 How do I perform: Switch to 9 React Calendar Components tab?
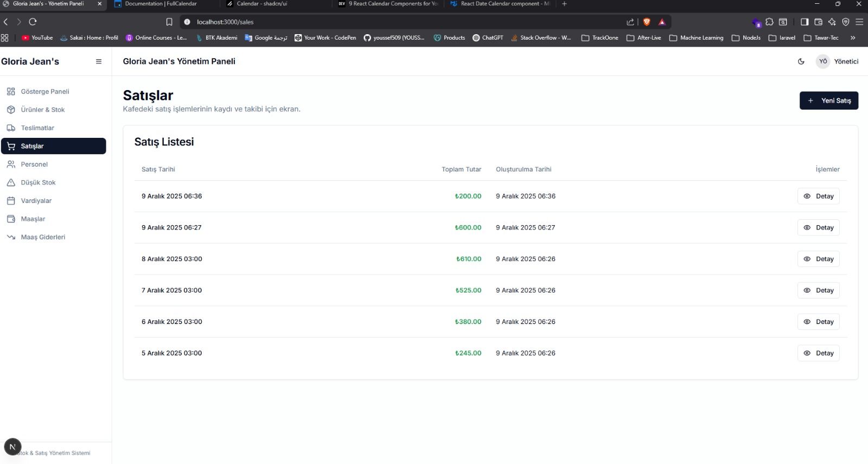pos(388,4)
